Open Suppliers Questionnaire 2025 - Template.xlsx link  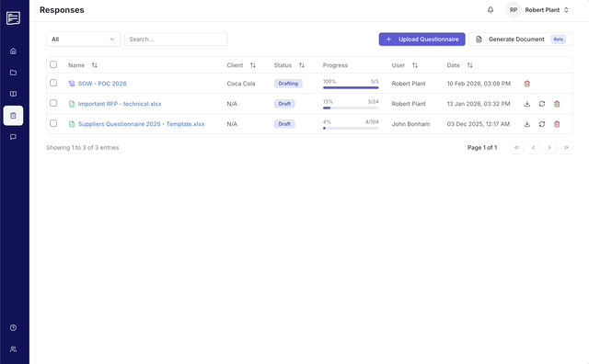141,124
